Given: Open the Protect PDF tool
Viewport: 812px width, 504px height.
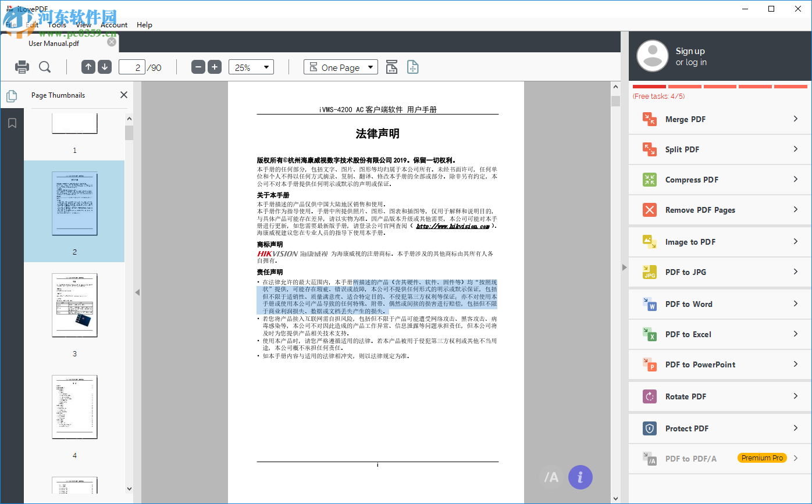Looking at the screenshot, I should click(x=719, y=428).
